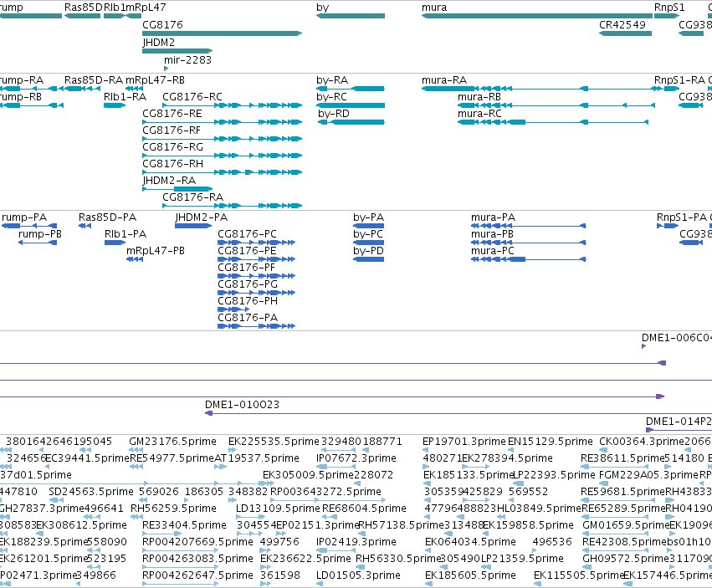Viewport: 712px width, 588px height.
Task: Click the by-RD transcript
Action: click(351, 122)
